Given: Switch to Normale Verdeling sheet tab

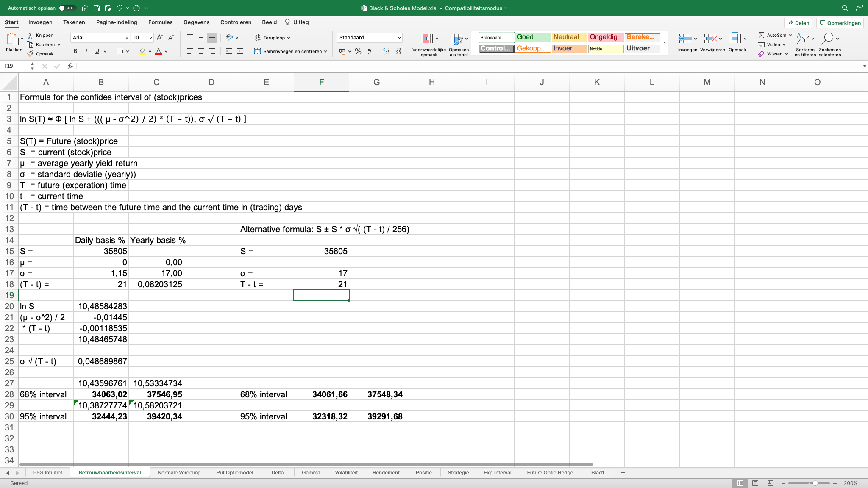Looking at the screenshot, I should 179,473.
